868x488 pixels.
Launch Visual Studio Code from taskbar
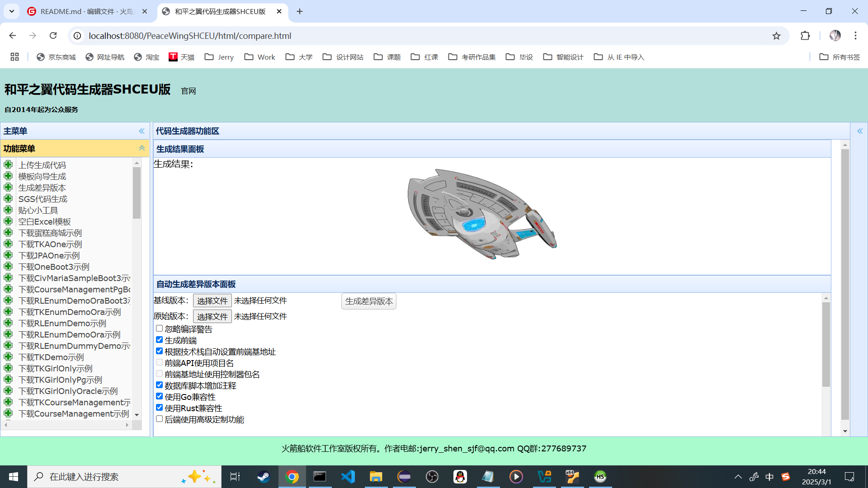click(x=348, y=477)
